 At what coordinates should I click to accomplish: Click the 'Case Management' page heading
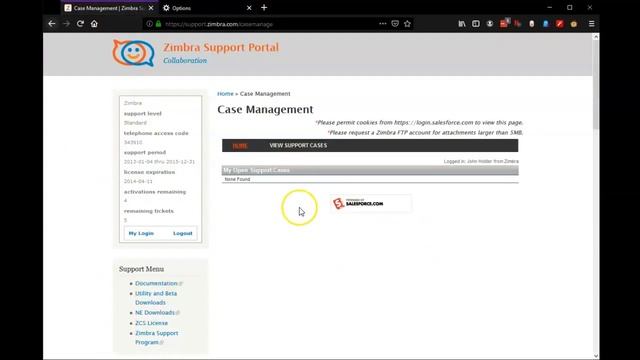tap(265, 109)
